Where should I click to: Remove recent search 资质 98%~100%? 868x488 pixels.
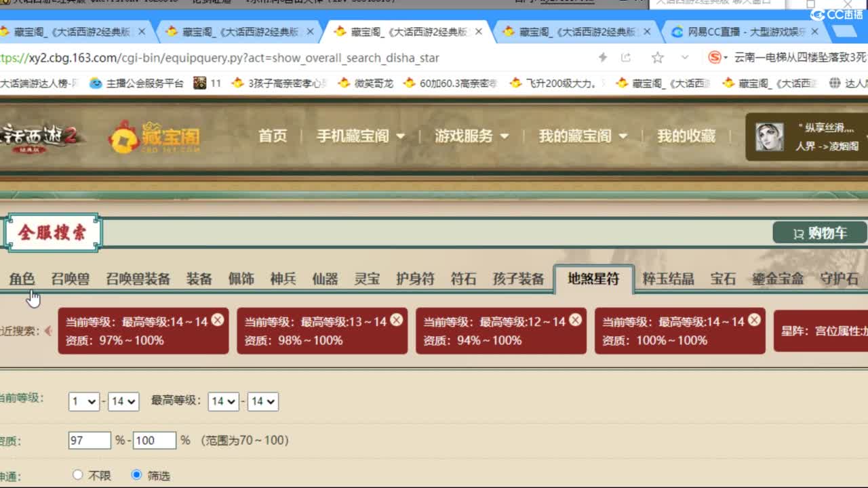pyautogui.click(x=396, y=320)
